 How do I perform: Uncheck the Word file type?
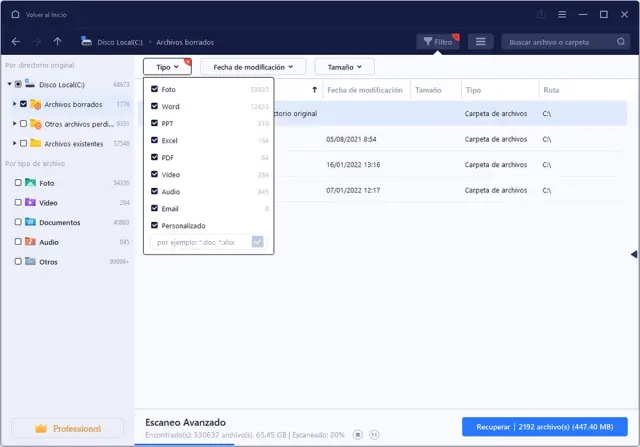pos(154,106)
